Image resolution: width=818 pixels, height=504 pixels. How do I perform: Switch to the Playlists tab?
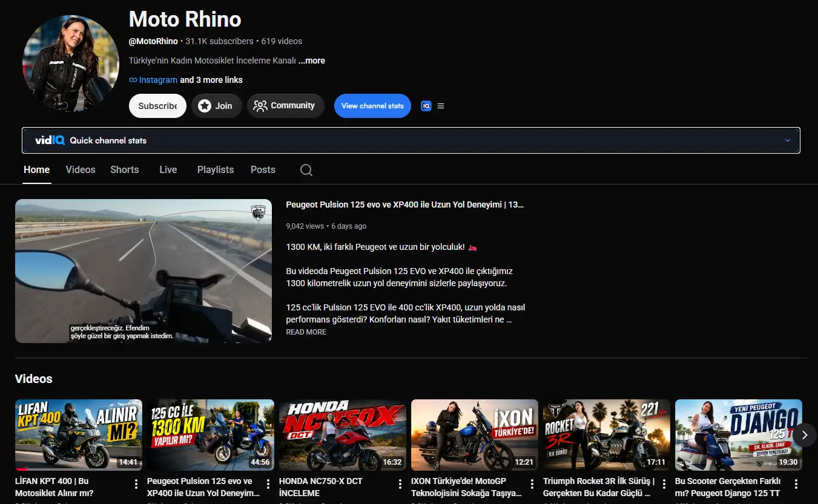click(x=216, y=170)
